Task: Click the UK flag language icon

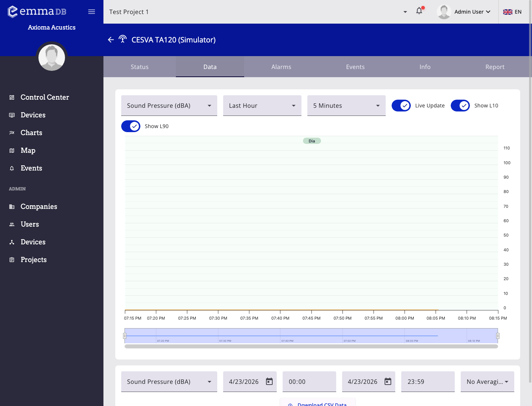Action: [508, 12]
